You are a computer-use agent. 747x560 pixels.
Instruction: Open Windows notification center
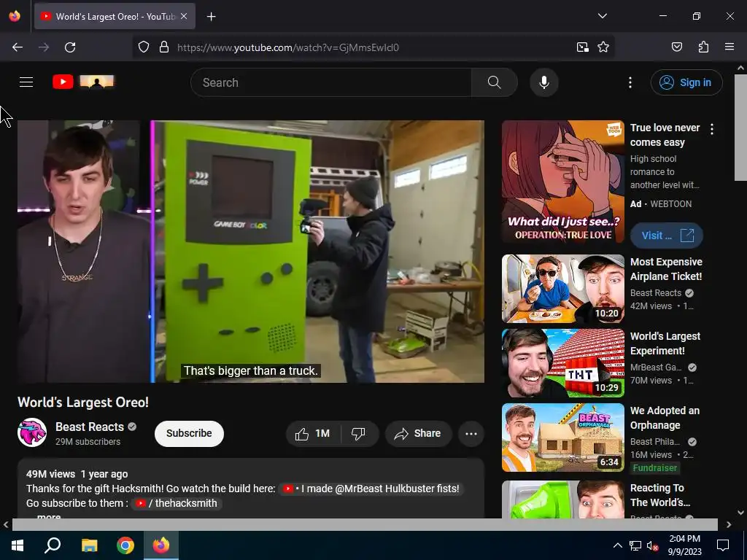(x=723, y=545)
